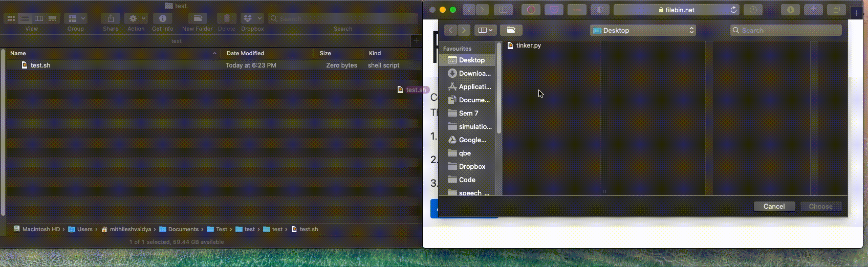Screen dimensions: 868x267
Task: Open the Desktop location dropdown
Action: click(643, 30)
